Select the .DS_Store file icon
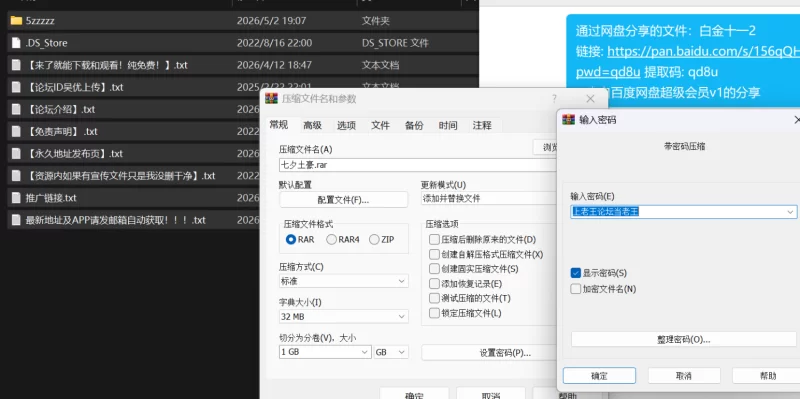Screen dimensions: 800x399 (16, 43)
